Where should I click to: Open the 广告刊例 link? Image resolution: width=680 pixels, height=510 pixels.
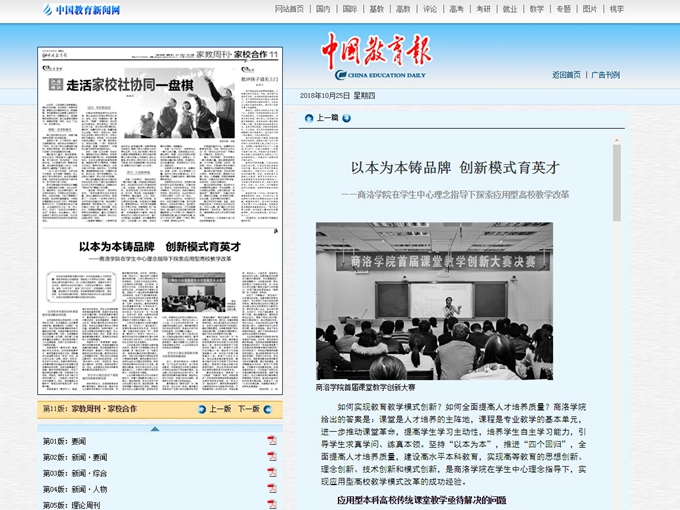tap(605, 75)
